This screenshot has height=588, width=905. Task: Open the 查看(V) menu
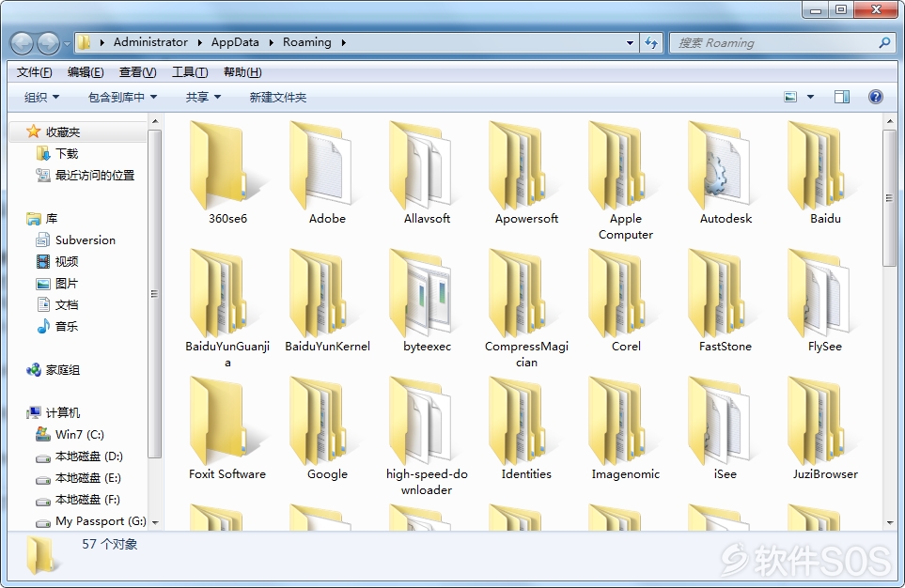pyautogui.click(x=137, y=72)
